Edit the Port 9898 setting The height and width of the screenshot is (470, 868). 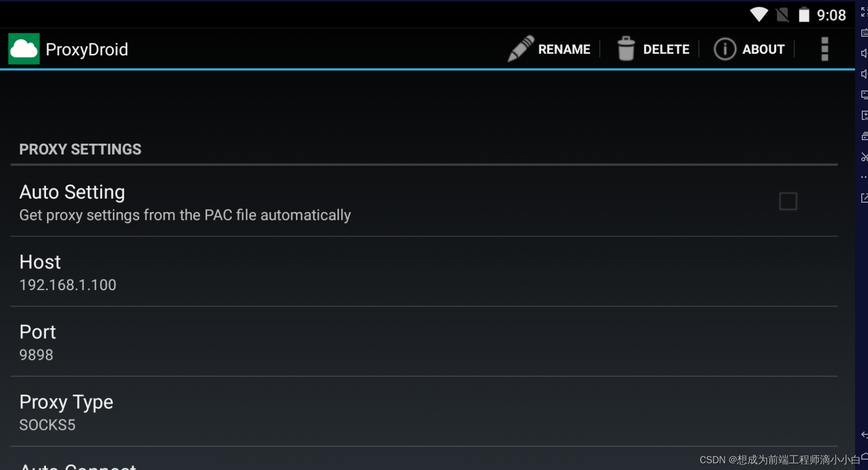tap(37, 342)
